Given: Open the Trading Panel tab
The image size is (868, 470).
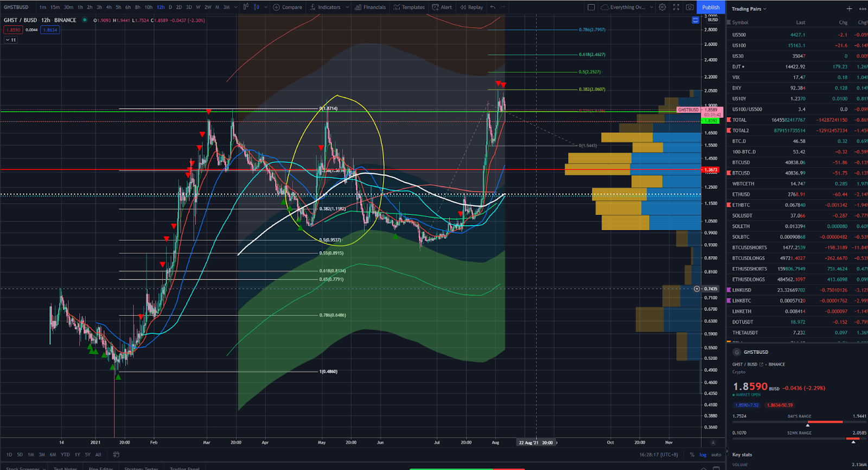Looking at the screenshot, I should pos(184,467).
